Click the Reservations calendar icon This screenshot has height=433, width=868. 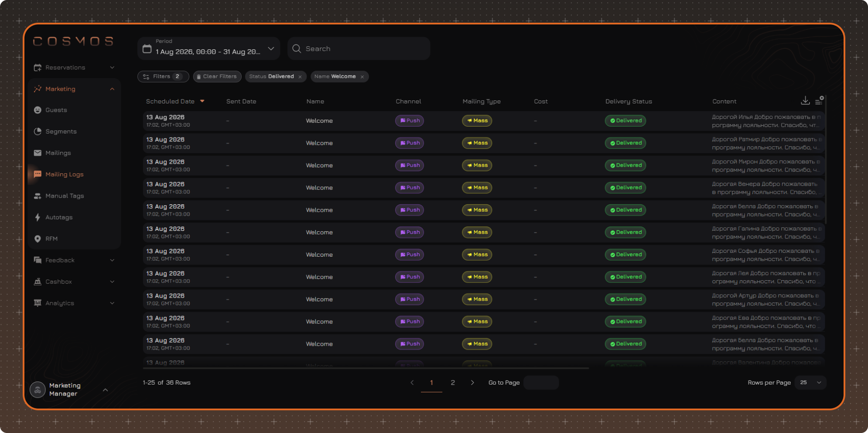38,68
